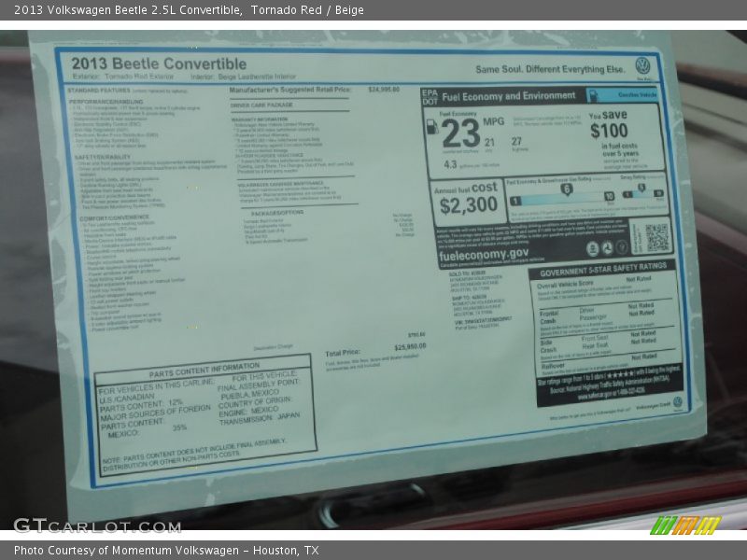Click the '2013 Beetle Convertible' sticker heading
Image resolution: width=747 pixels, height=560 pixels.
pyautogui.click(x=159, y=63)
